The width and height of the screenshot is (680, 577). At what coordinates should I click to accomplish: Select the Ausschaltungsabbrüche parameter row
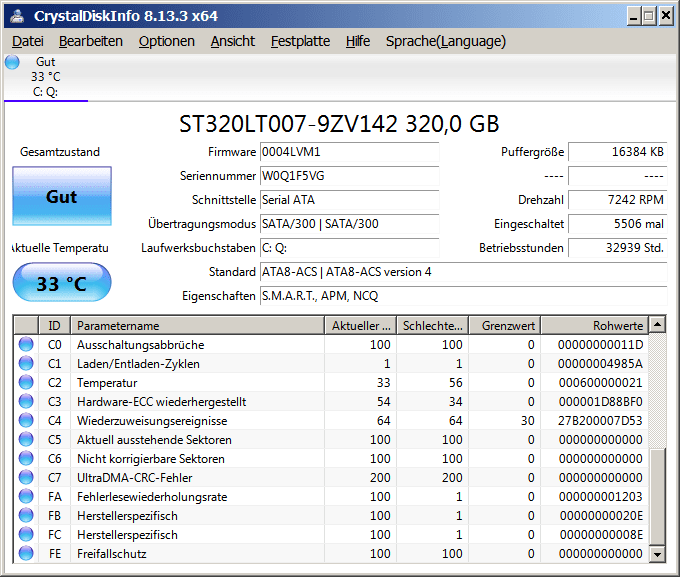click(331, 344)
